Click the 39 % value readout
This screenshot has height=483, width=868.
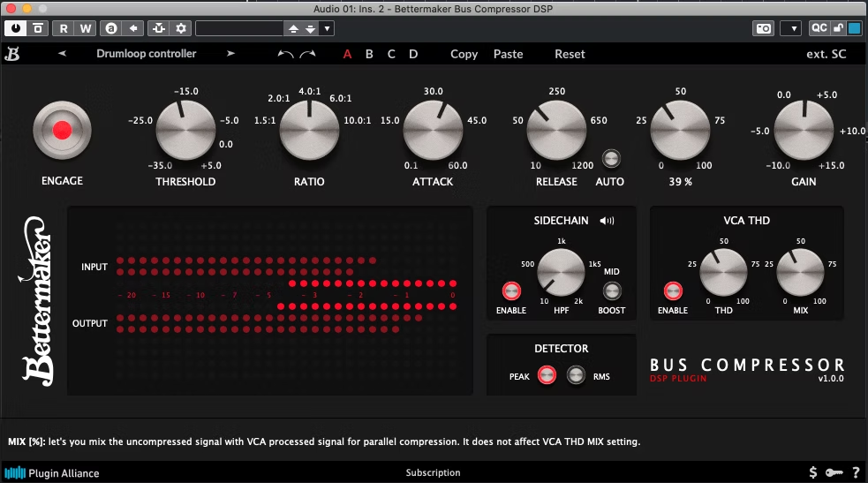pyautogui.click(x=680, y=182)
